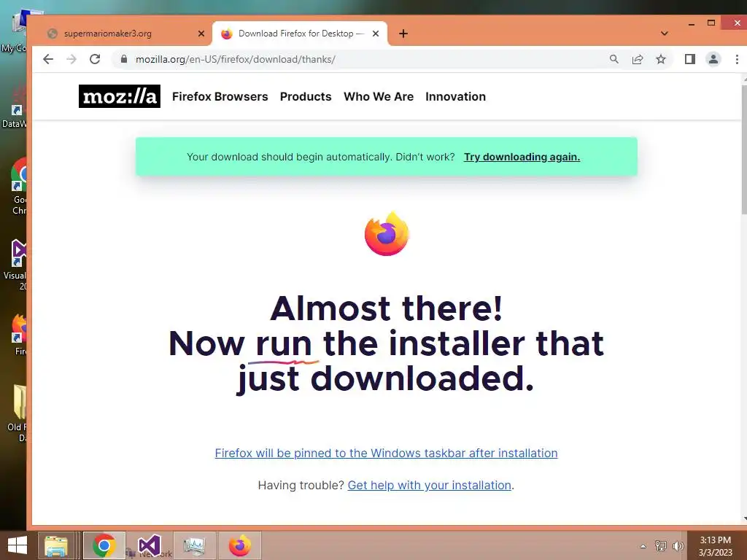The height and width of the screenshot is (560, 747).
Task: View site security lock icon
Action: tap(124, 59)
